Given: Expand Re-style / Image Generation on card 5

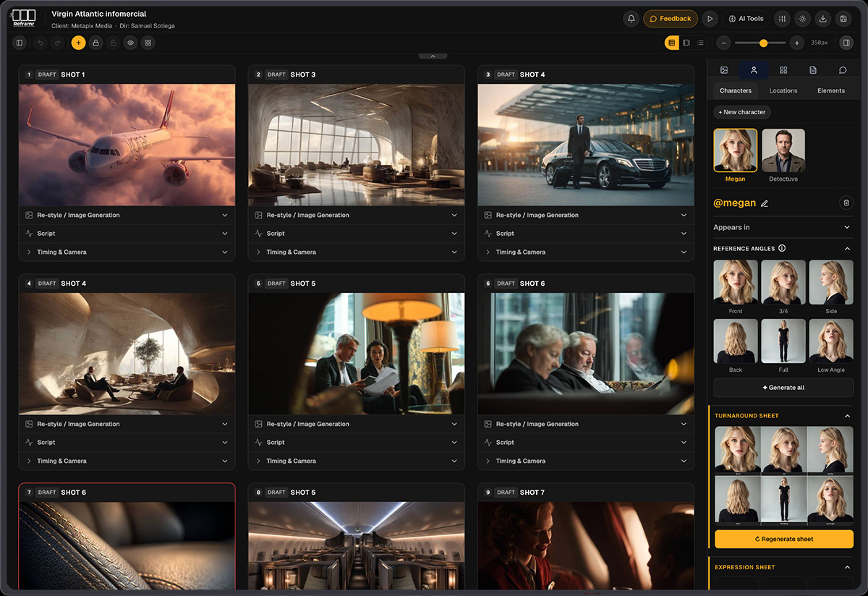Looking at the screenshot, I should [357, 424].
